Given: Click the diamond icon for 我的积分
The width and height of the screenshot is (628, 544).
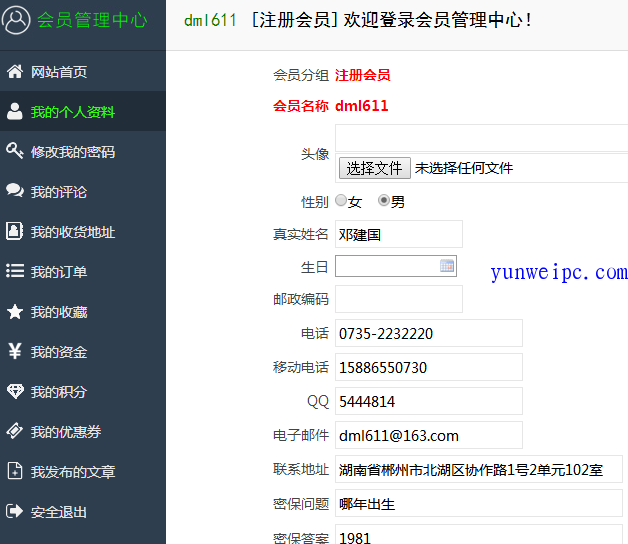Looking at the screenshot, I should [x=15, y=392].
